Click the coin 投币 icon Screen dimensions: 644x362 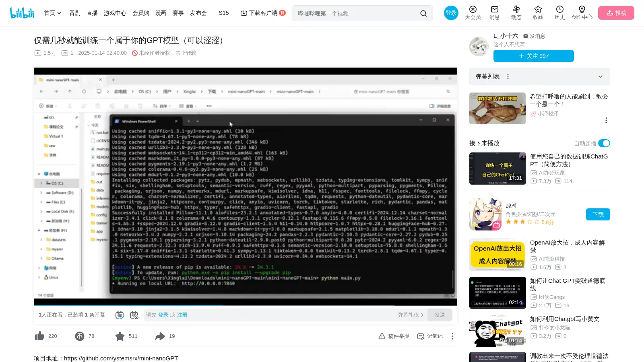point(80,336)
